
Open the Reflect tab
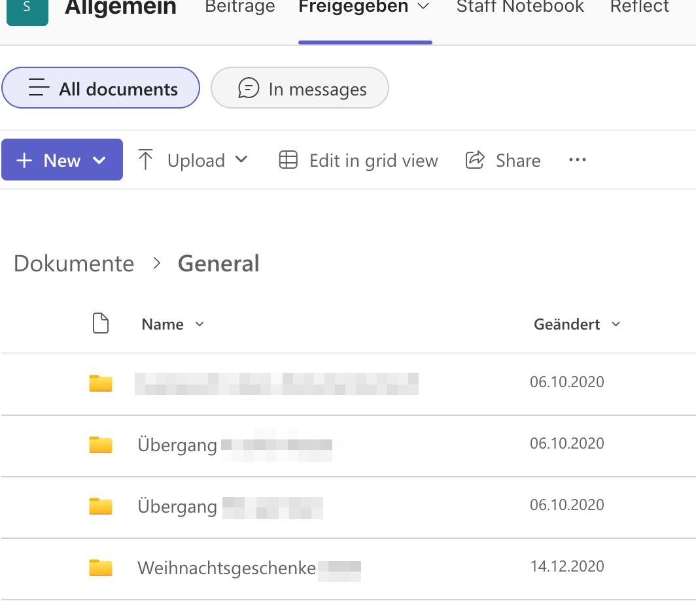click(639, 7)
